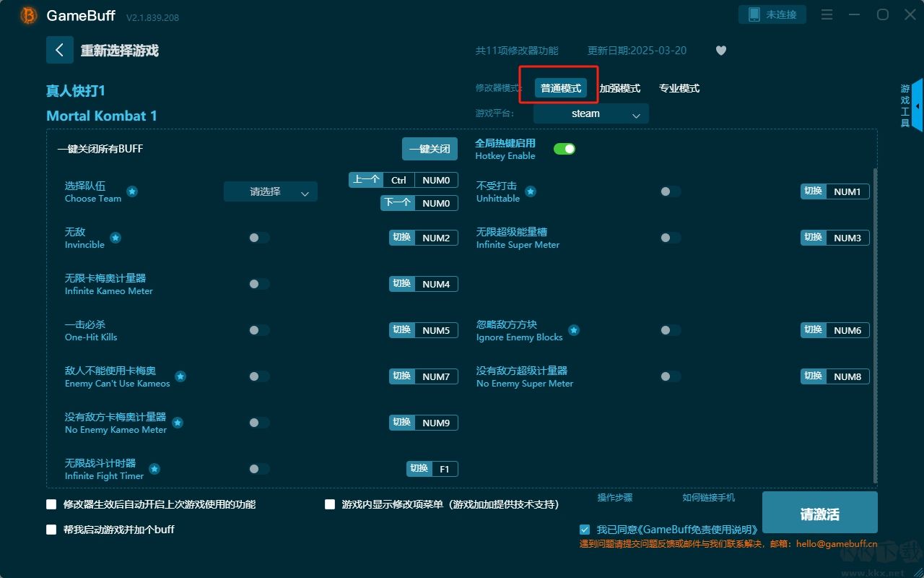This screenshot has height=578, width=924.
Task: Click the star icon next to Ignore Enemy Blocks
Action: tap(574, 329)
